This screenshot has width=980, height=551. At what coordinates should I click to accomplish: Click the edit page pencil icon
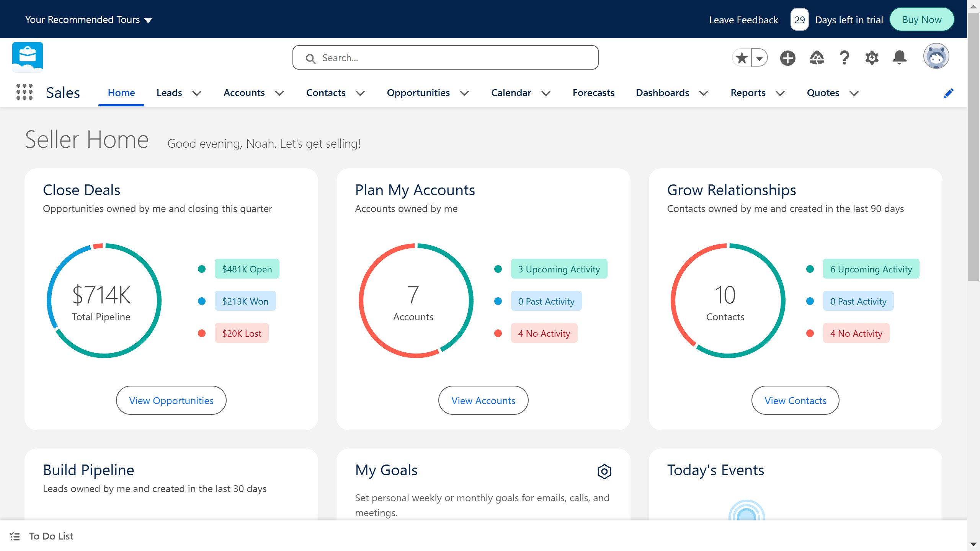tap(949, 93)
